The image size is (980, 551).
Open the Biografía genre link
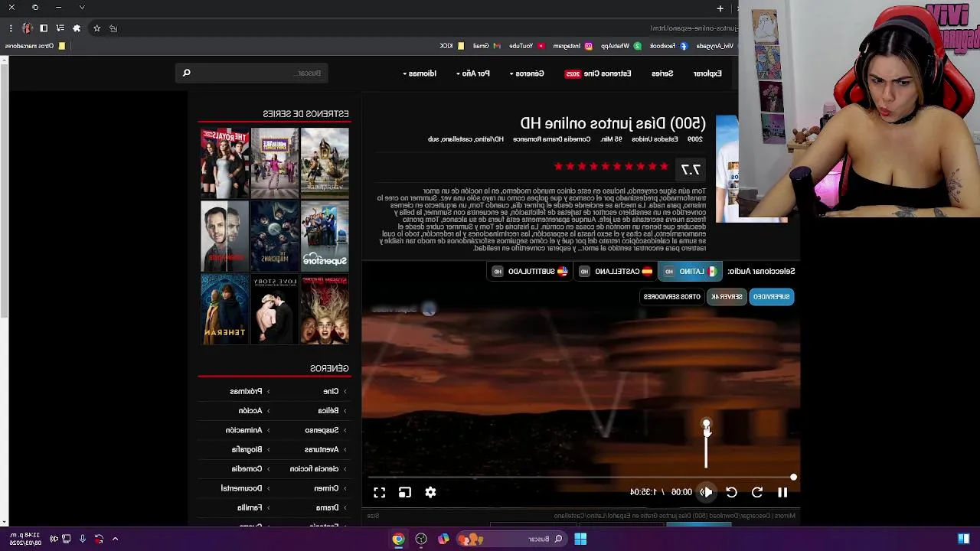[247, 449]
